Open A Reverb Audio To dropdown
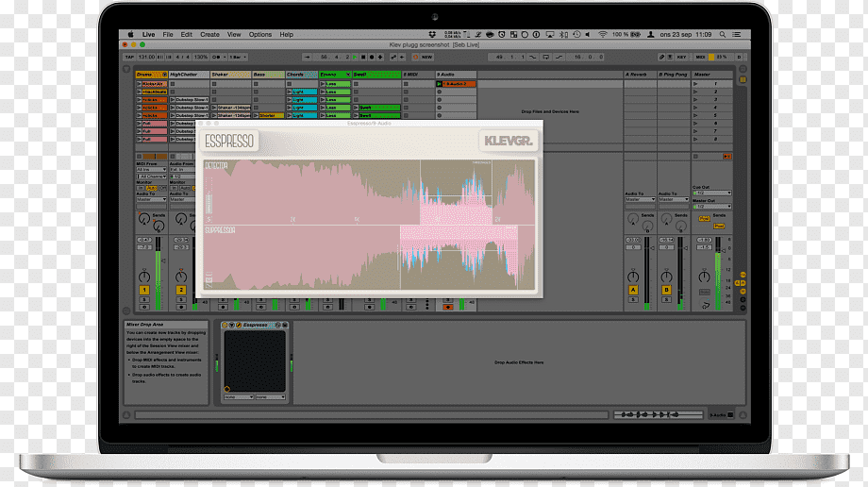 click(x=640, y=199)
